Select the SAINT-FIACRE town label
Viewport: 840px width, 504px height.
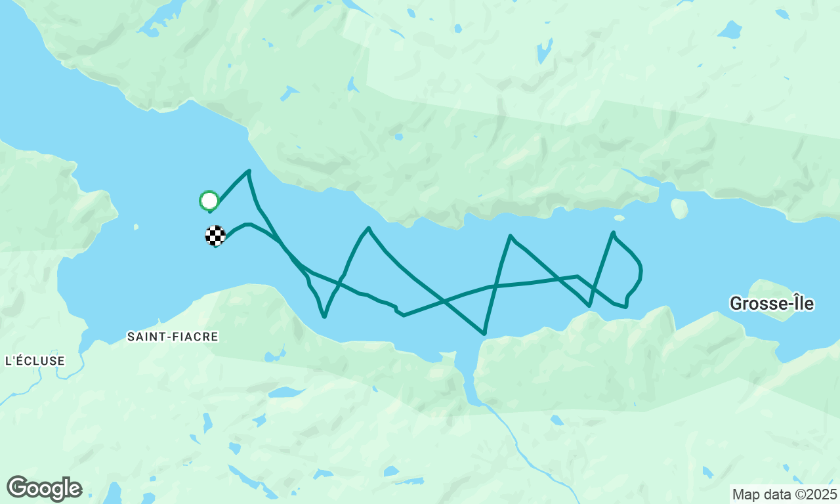coord(173,337)
